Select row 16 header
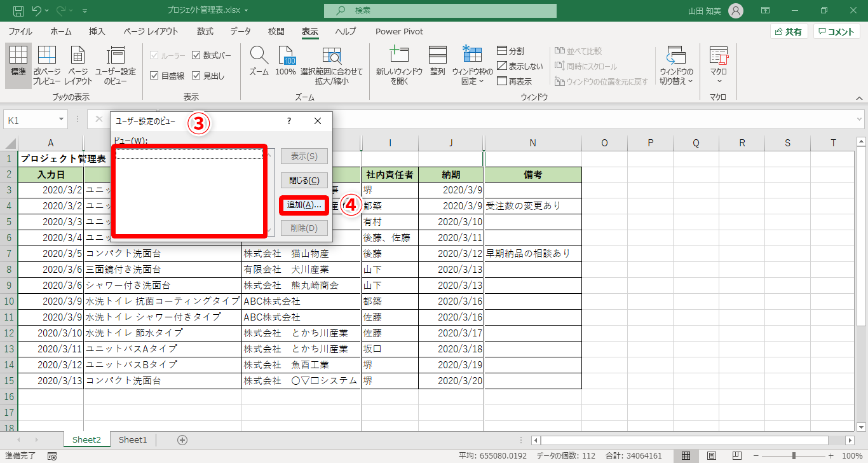The height and width of the screenshot is (463, 868). click(9, 396)
